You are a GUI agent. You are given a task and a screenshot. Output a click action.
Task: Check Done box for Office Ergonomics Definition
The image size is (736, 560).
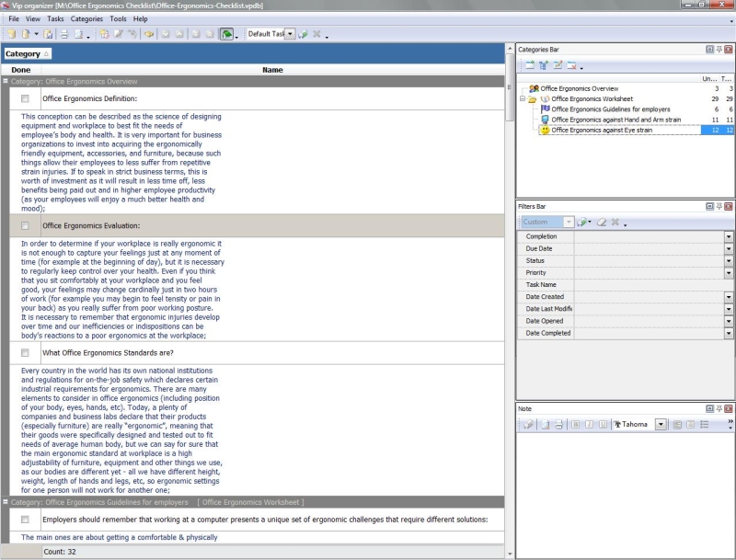25,98
